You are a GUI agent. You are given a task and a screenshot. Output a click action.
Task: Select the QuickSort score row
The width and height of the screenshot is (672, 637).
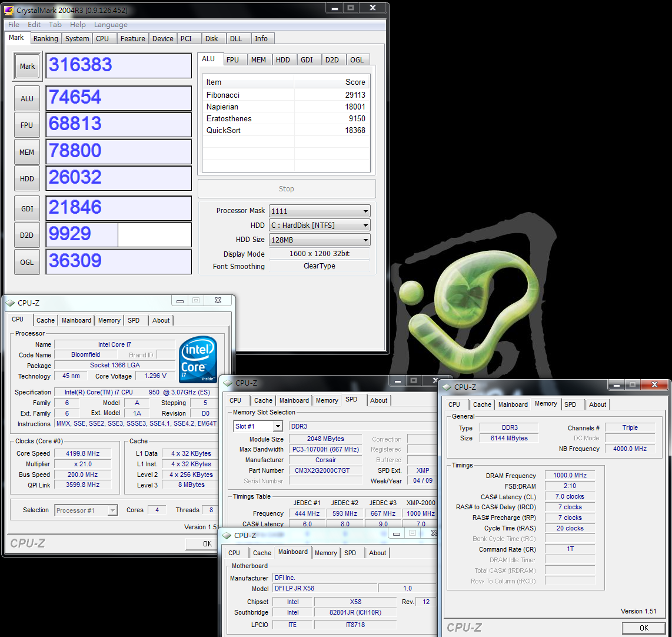[286, 130]
